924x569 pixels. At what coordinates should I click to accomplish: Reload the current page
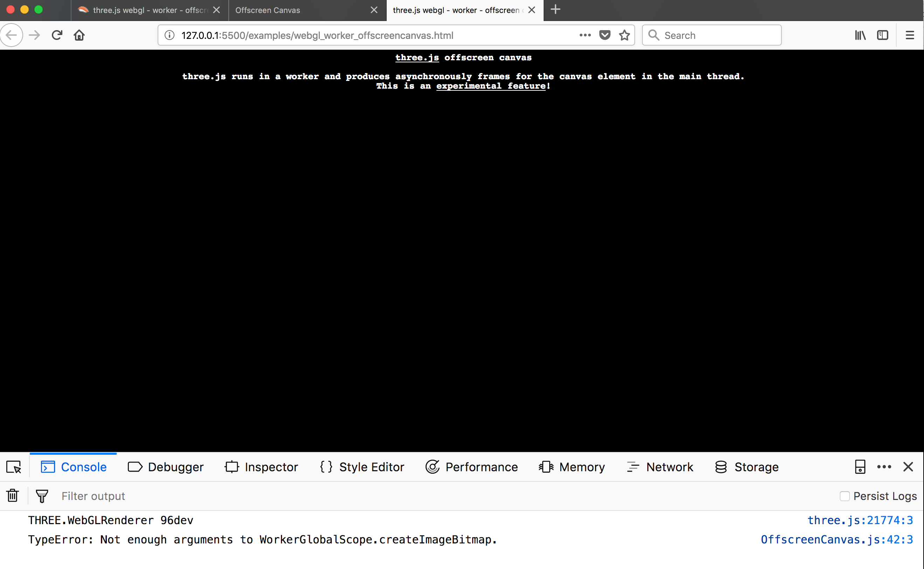tap(57, 35)
